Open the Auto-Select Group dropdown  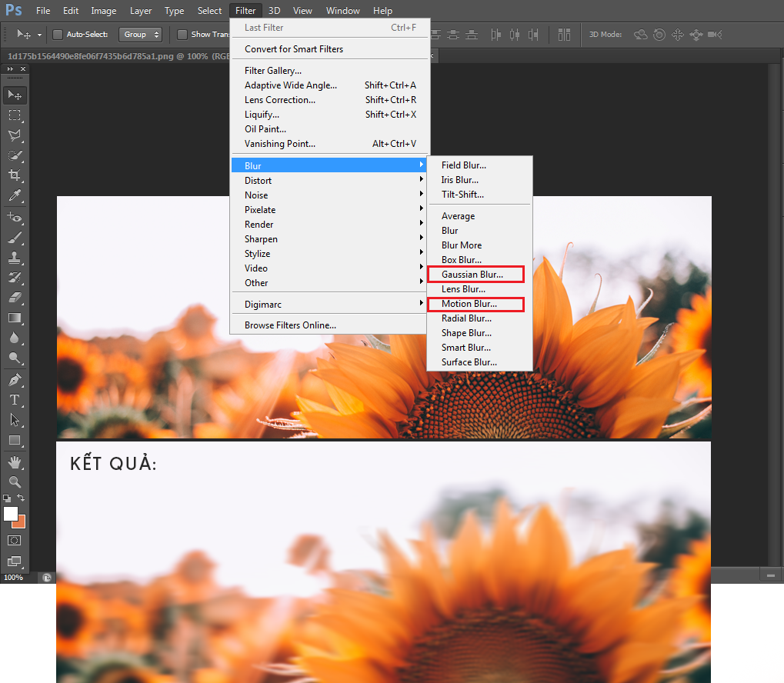[141, 35]
